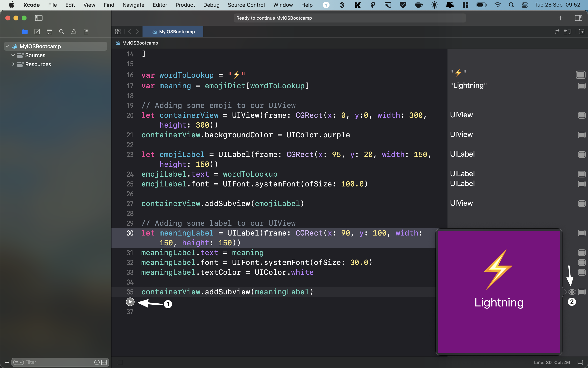Go forward with the right chevron

[137, 32]
